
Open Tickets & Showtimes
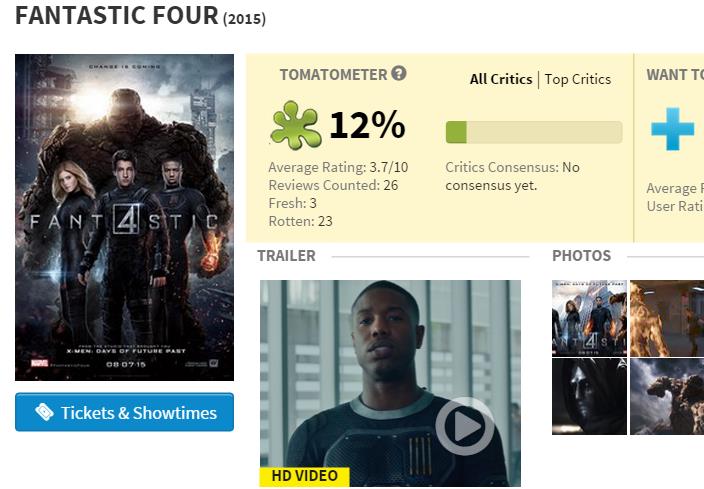pos(124,412)
